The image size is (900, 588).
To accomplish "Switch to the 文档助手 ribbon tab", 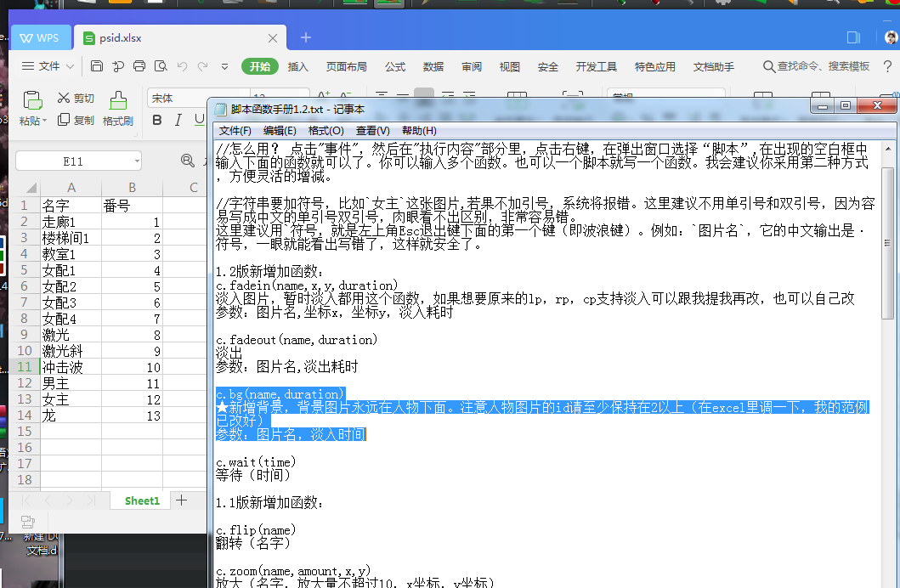I will click(x=714, y=66).
